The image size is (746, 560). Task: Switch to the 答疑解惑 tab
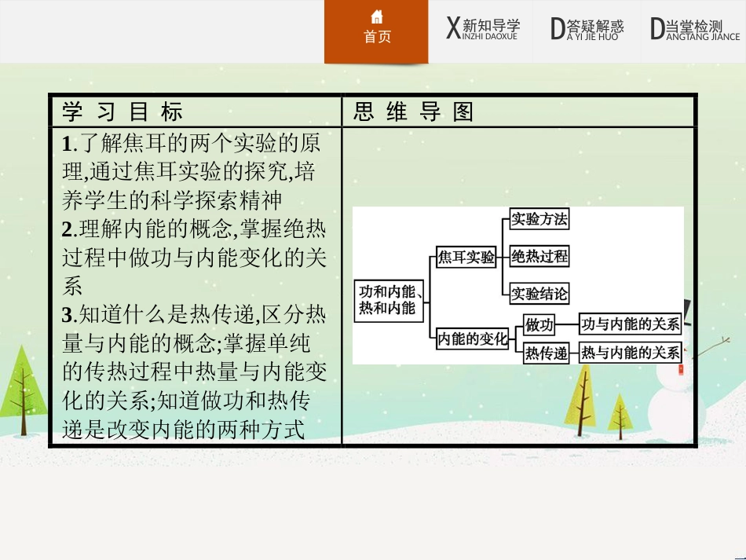587,28
